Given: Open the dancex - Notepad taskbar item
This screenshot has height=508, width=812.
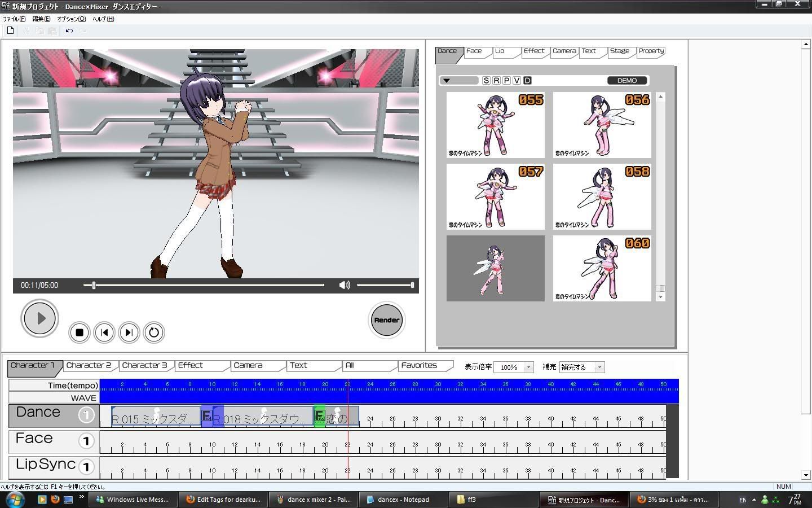Looking at the screenshot, I should 403,500.
